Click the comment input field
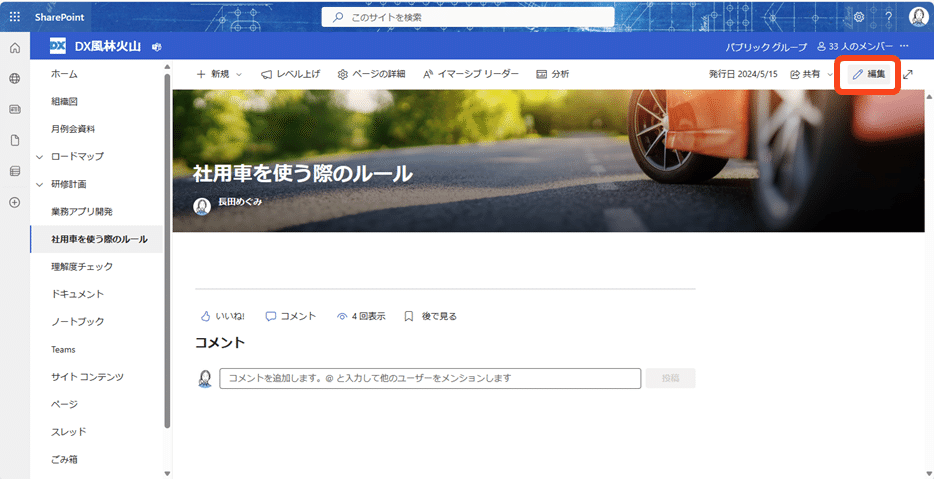Image resolution: width=934 pixels, height=479 pixels. coord(430,378)
